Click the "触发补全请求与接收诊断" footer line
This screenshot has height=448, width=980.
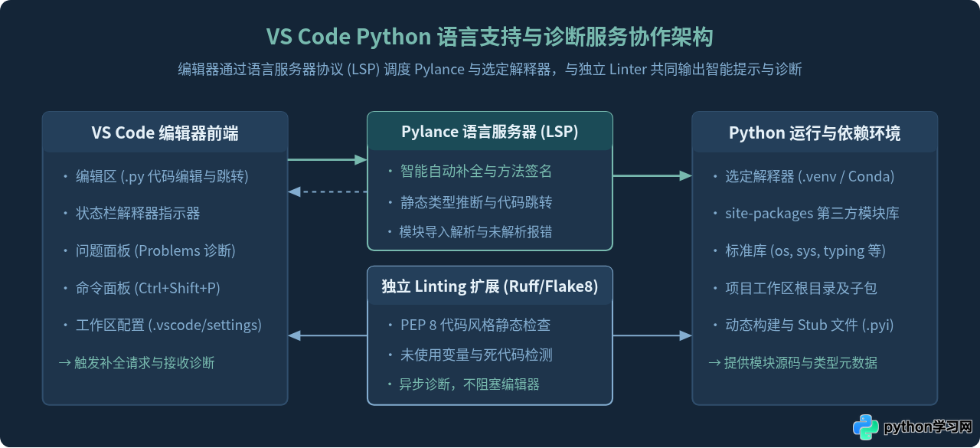click(x=137, y=362)
